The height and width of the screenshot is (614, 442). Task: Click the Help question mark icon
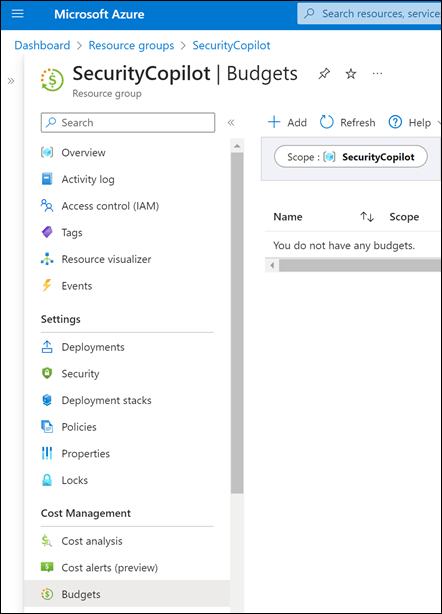click(395, 122)
